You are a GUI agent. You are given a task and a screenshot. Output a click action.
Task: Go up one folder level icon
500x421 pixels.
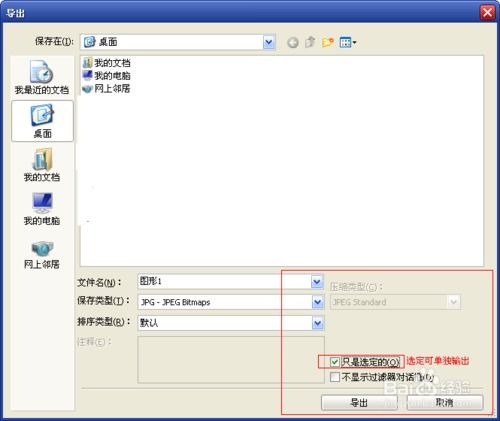(x=310, y=42)
